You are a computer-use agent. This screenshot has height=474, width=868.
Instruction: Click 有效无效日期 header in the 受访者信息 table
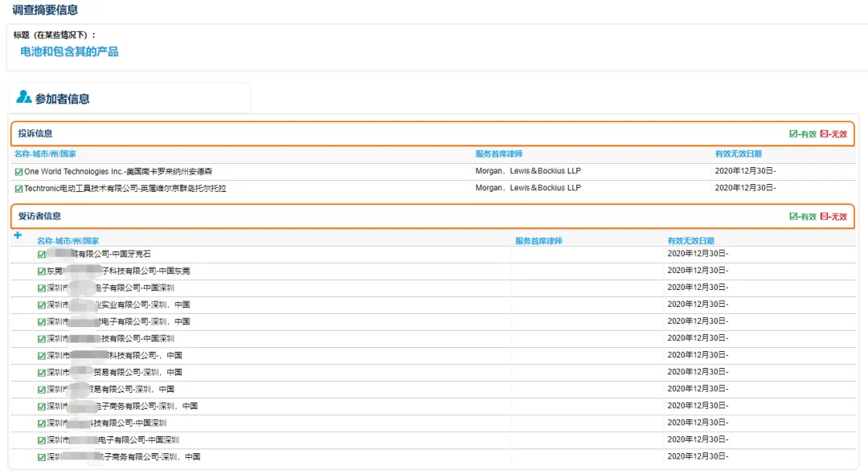(x=691, y=240)
